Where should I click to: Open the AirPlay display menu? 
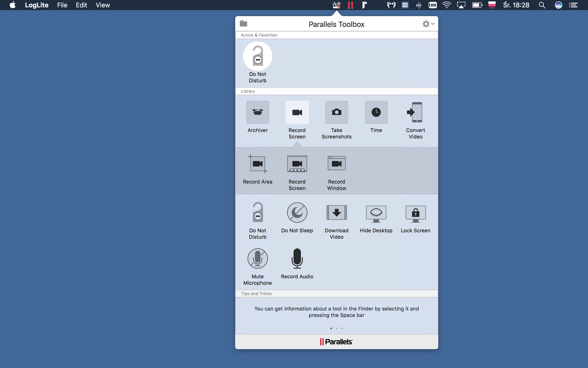click(461, 5)
